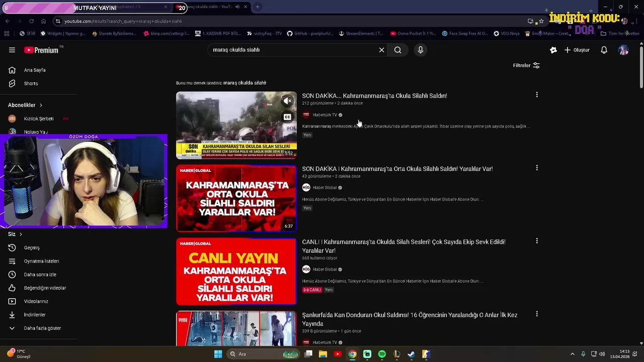
Task: Click the sparkle icon beside Oluştur
Action: (x=553, y=50)
